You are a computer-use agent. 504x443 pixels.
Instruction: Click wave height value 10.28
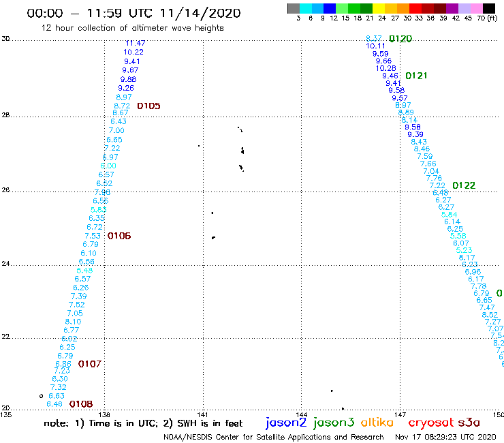tap(385, 68)
